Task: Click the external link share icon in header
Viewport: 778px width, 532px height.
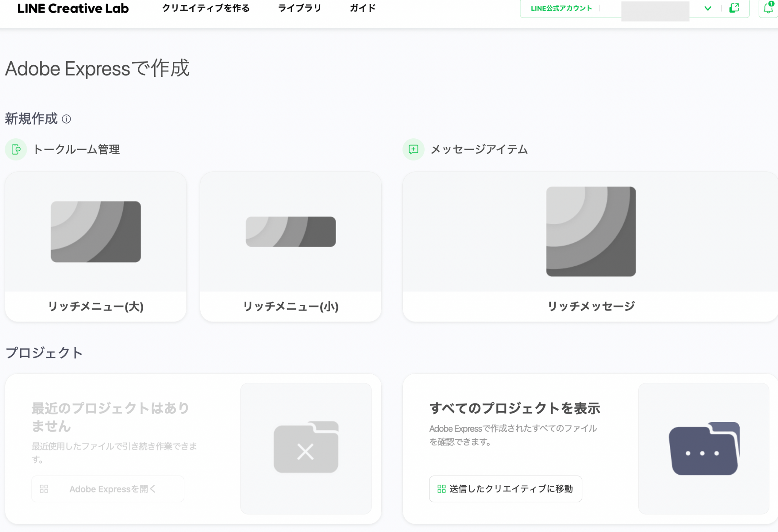Action: click(734, 8)
